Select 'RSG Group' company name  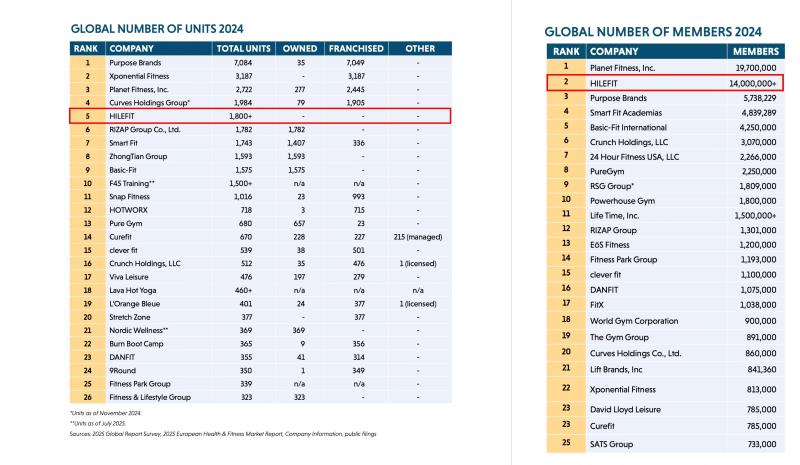click(612, 186)
